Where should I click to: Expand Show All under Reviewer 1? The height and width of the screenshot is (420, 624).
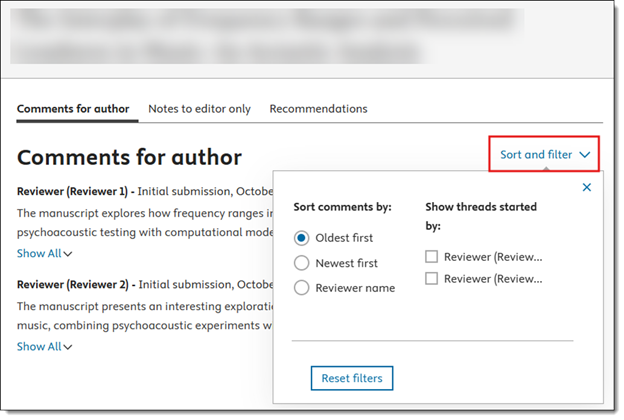(x=44, y=254)
